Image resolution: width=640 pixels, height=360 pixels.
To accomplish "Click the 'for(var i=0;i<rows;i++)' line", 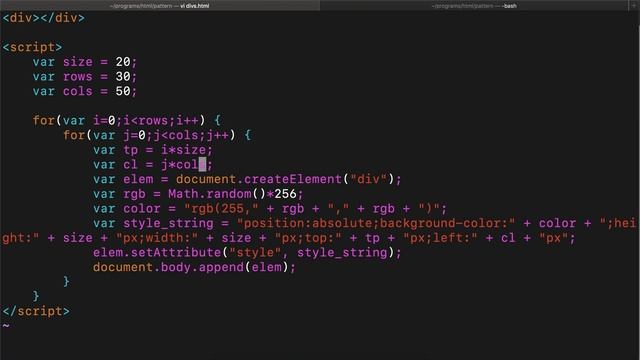I will (127, 121).
